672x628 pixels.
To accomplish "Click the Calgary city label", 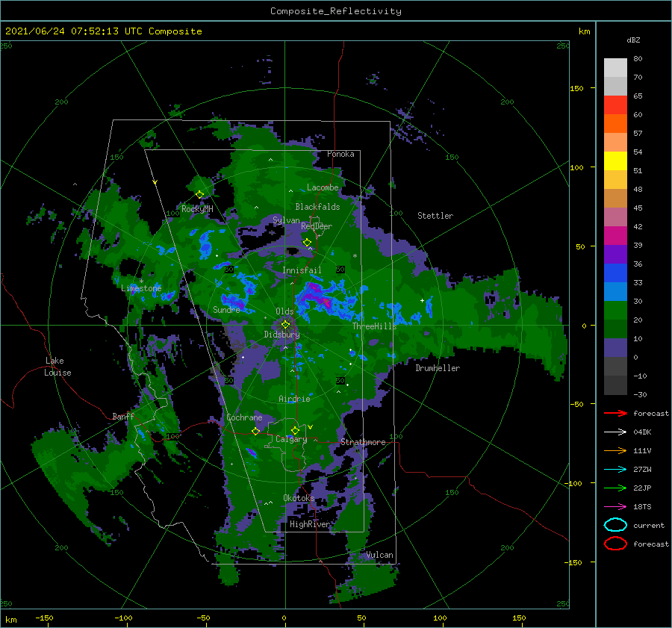I will point(291,439).
